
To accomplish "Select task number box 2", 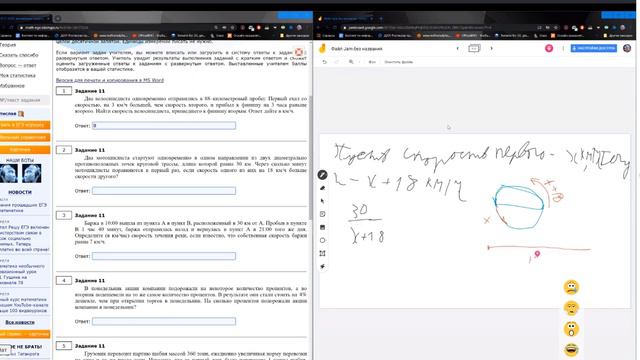I will coord(64,150).
